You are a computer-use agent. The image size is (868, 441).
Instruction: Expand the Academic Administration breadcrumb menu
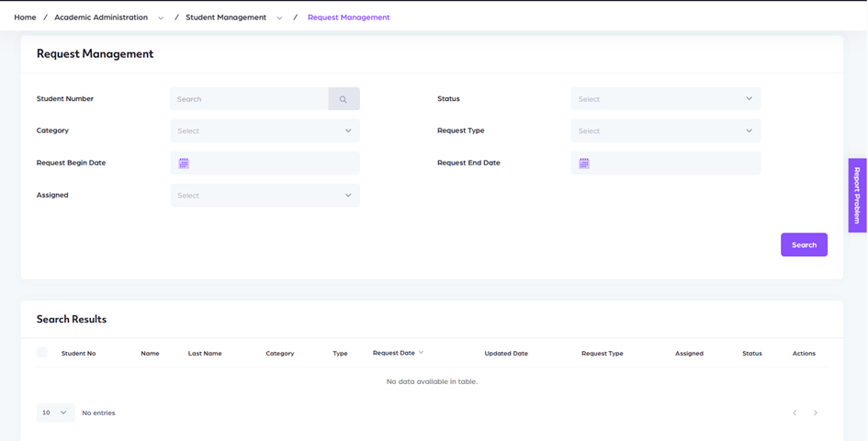161,17
